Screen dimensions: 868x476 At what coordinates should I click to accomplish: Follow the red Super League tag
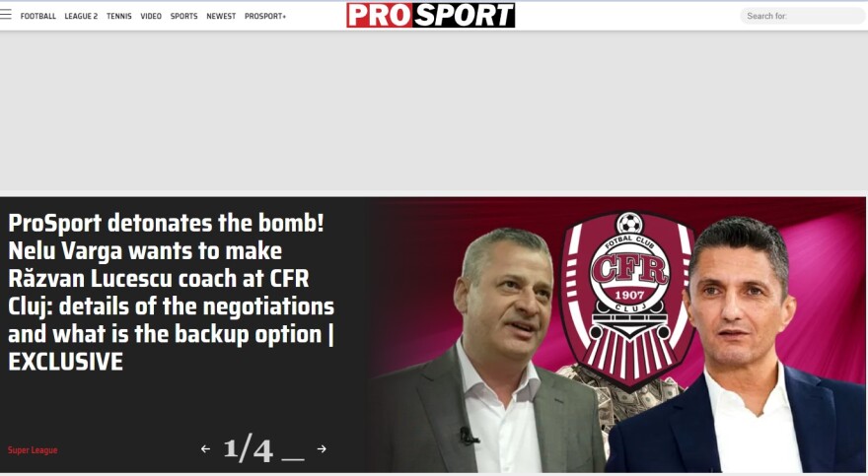[x=33, y=450]
